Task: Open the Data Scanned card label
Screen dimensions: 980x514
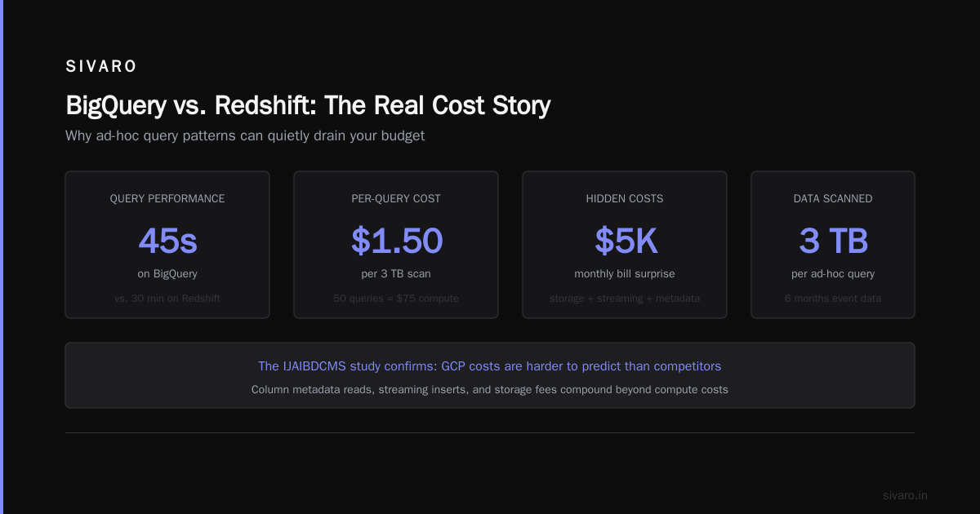Action: pos(833,198)
